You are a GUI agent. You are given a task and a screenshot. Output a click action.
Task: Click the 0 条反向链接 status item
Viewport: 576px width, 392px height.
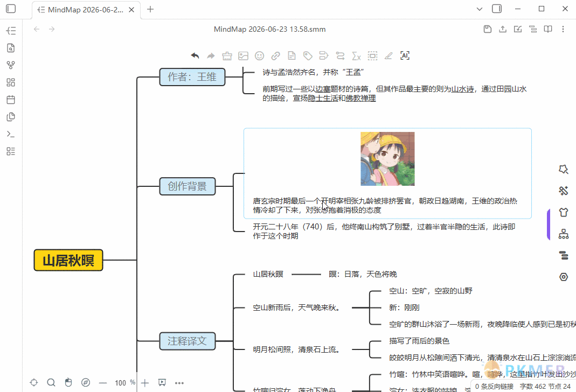pyautogui.click(x=494, y=386)
